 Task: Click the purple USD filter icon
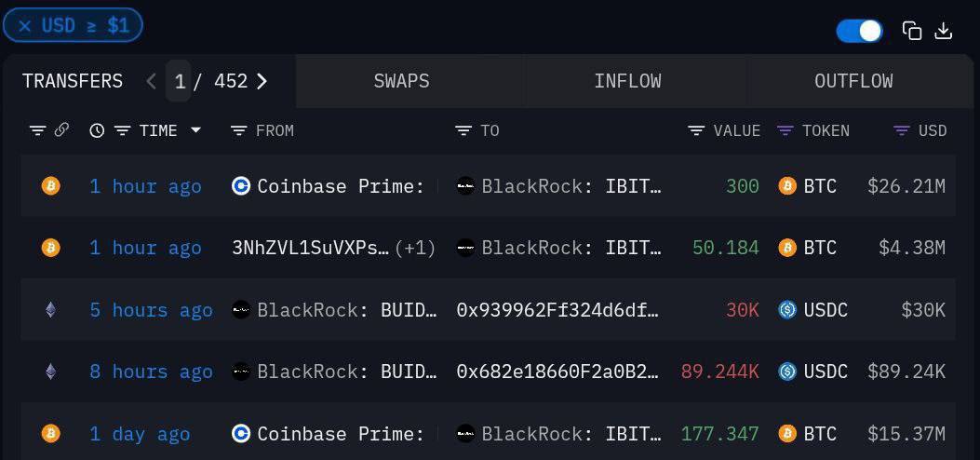(x=901, y=130)
